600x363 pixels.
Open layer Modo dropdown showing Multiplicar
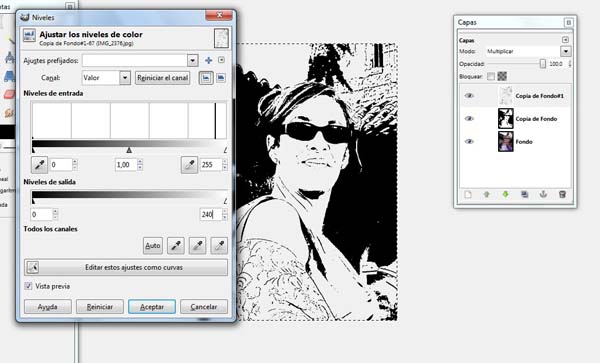click(566, 51)
